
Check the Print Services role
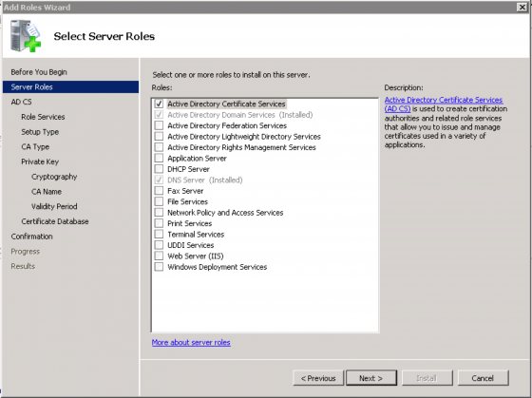click(x=159, y=223)
